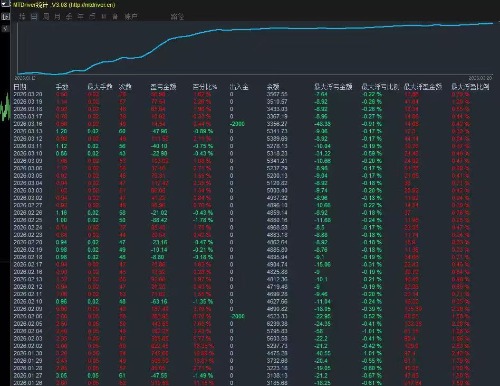Click the balance value 4904.74

pyautogui.click(x=277, y=264)
